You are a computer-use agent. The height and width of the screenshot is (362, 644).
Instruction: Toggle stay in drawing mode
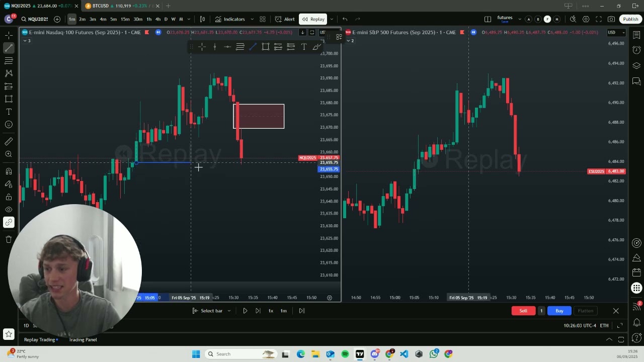[9, 184]
